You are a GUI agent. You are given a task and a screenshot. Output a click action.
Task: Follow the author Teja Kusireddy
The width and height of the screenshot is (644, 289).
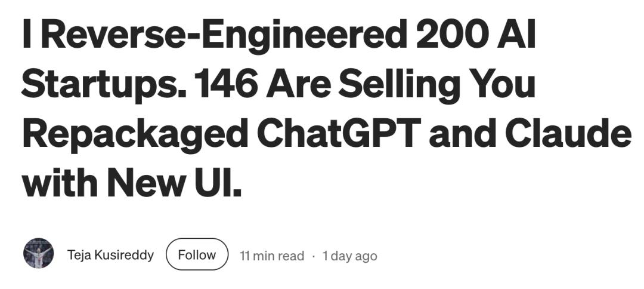click(x=197, y=255)
